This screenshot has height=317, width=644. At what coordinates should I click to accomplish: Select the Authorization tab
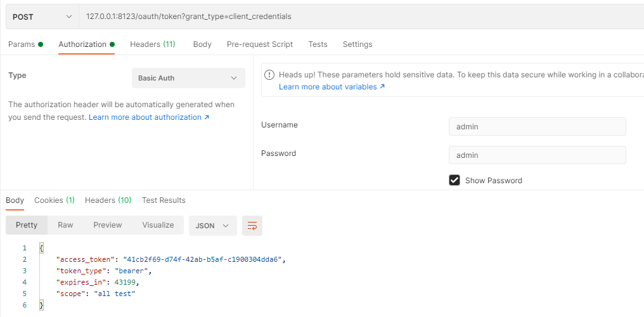(86, 44)
